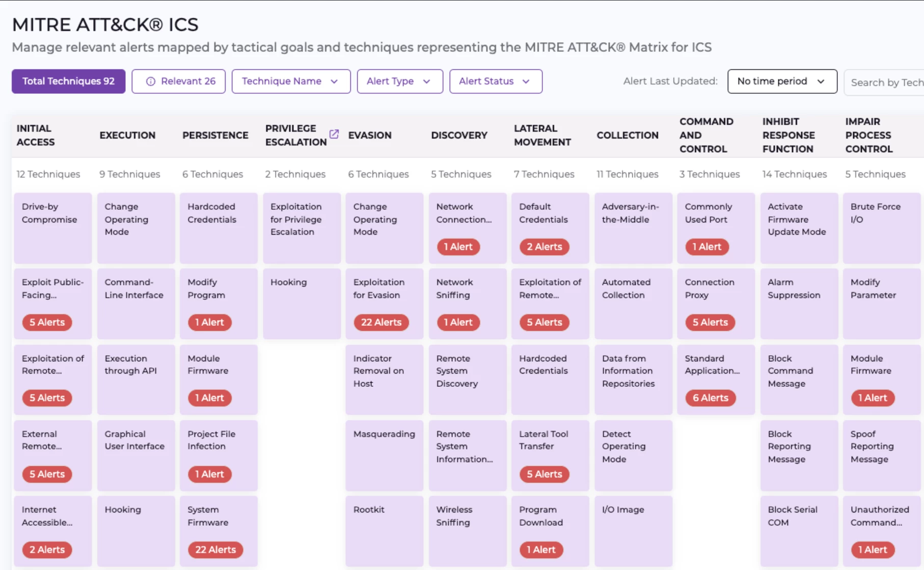This screenshot has height=570, width=924.
Task: Toggle the Total Techniques 92 filter
Action: point(68,81)
